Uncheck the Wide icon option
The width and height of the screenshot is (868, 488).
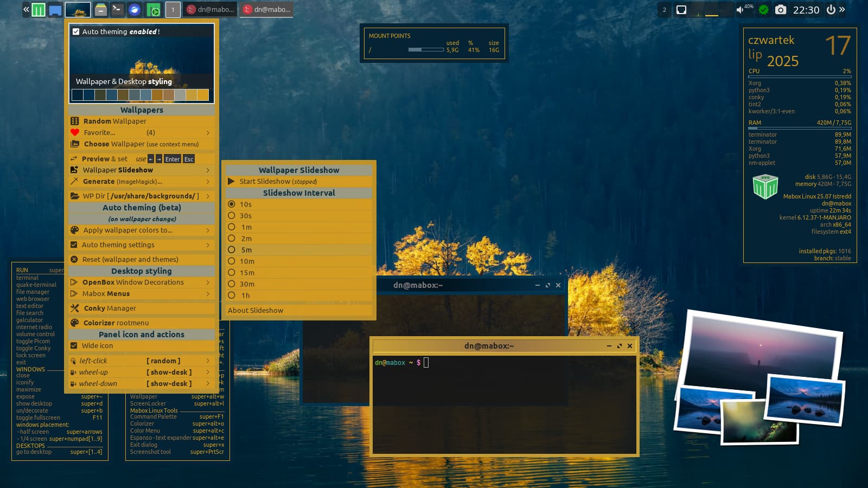point(74,345)
